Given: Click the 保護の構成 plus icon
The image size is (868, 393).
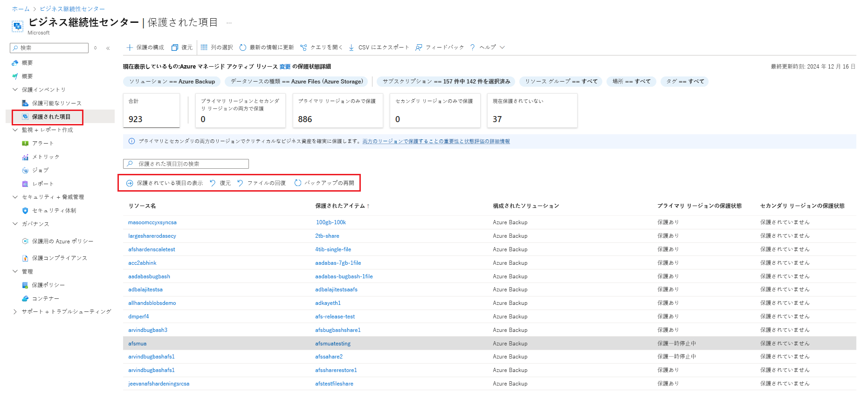Looking at the screenshot, I should tap(130, 48).
